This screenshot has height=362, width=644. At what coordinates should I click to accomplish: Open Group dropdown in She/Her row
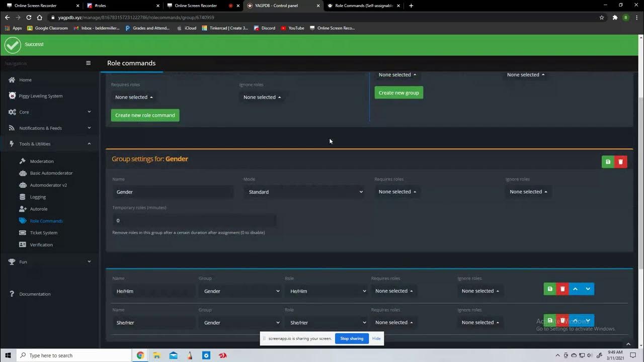[x=240, y=322]
